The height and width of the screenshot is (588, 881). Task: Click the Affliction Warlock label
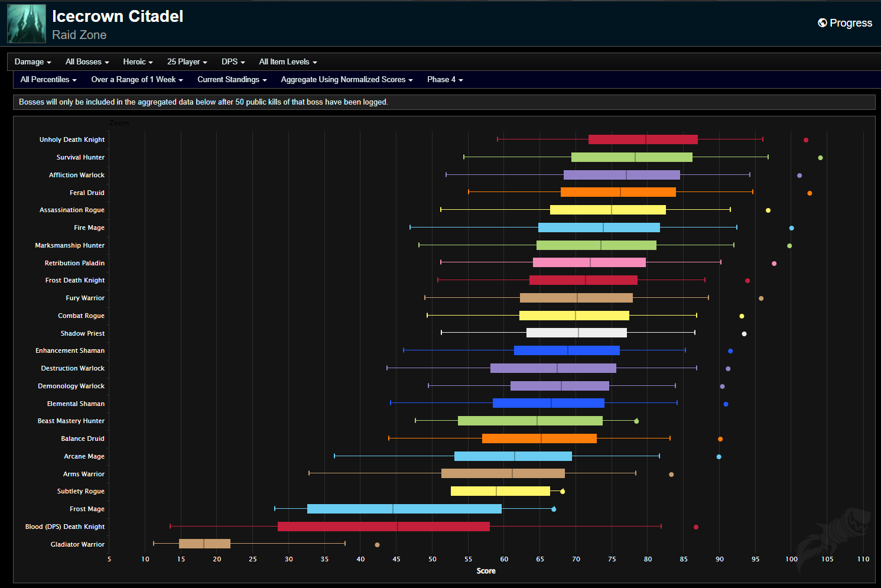(x=77, y=176)
